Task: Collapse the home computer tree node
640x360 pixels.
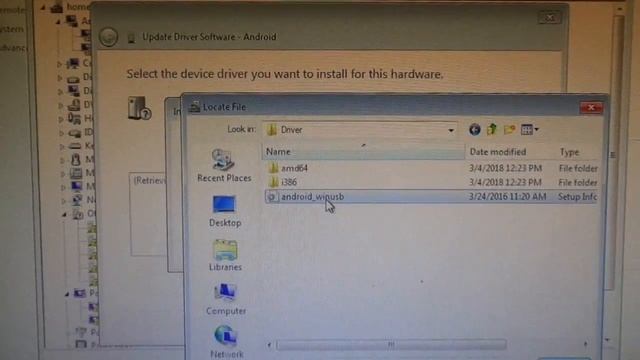Action: tap(43, 7)
